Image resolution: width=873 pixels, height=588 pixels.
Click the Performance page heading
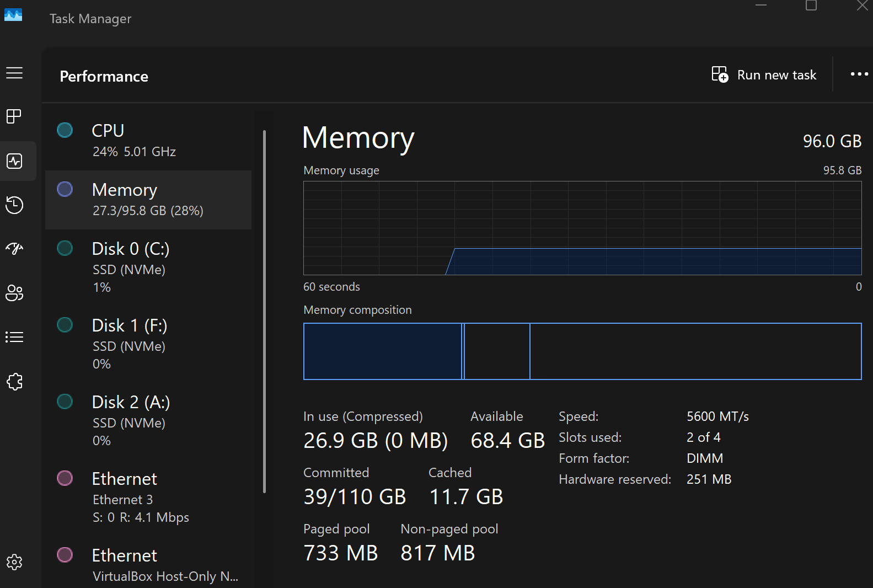tap(104, 76)
